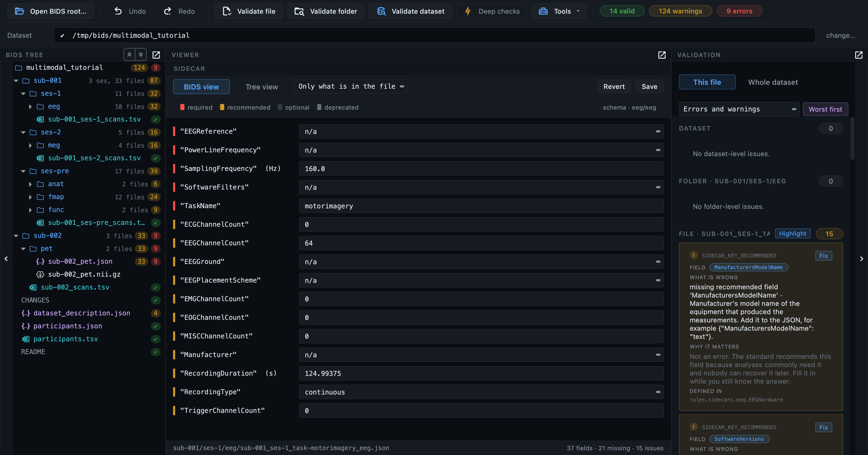The width and height of the screenshot is (868, 455).
Task: Click the multimodal_tutorial root folder icon
Action: tap(19, 67)
